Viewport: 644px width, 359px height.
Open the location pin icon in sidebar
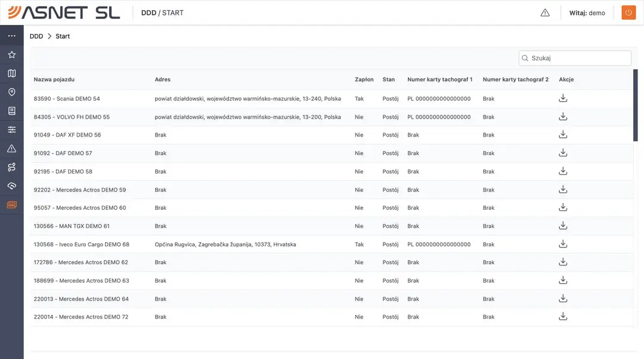tap(11, 92)
